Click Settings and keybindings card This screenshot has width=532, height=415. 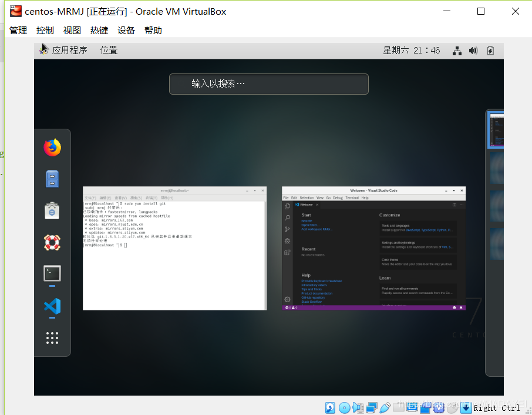[x=417, y=245]
